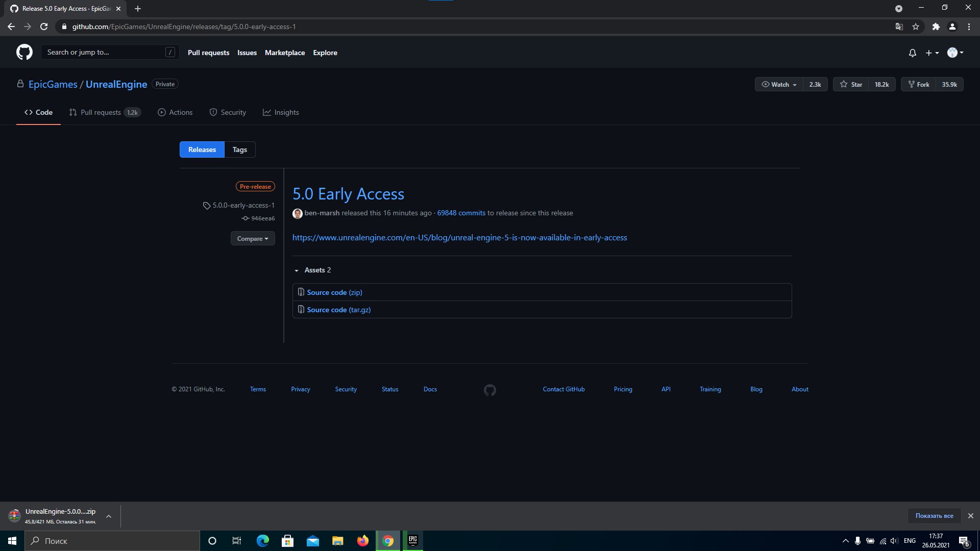980x551 pixels.
Task: Close the Release 5.0 Early Access tab
Action: (118, 9)
